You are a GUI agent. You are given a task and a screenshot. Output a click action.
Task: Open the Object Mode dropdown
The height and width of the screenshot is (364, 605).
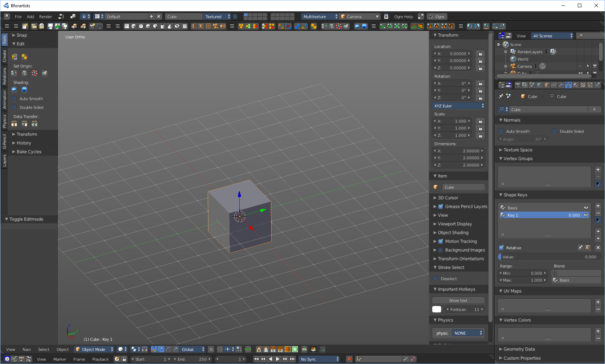pos(94,349)
